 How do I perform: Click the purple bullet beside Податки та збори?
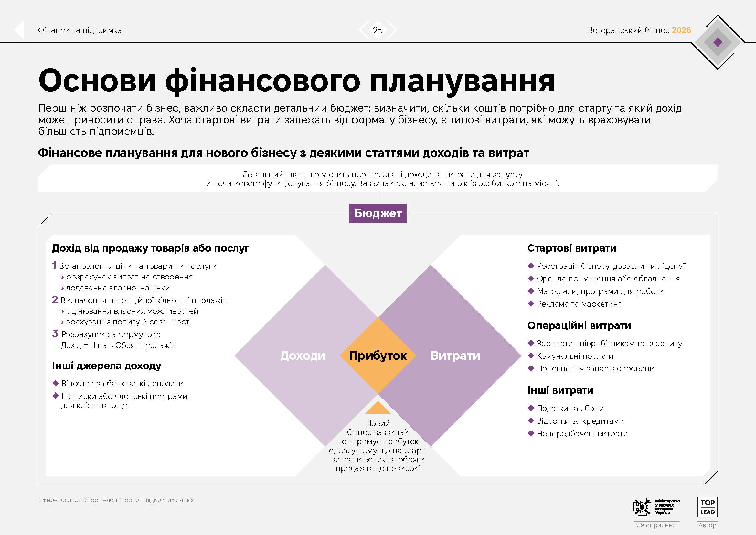point(530,408)
